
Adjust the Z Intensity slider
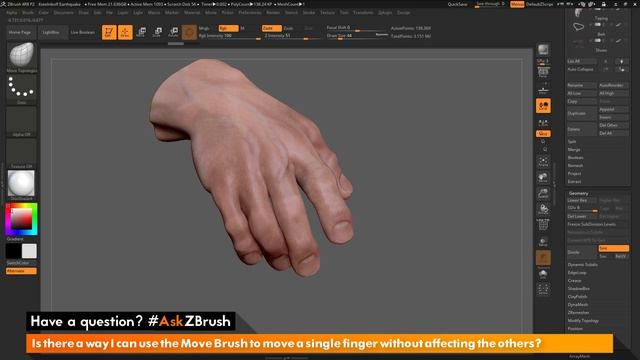pyautogui.click(x=291, y=36)
